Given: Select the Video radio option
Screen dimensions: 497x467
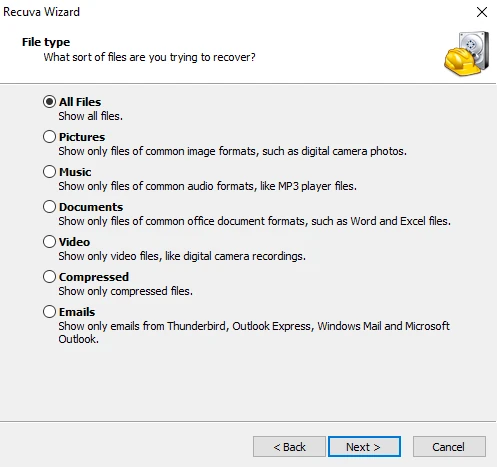Looking at the screenshot, I should 49,242.
